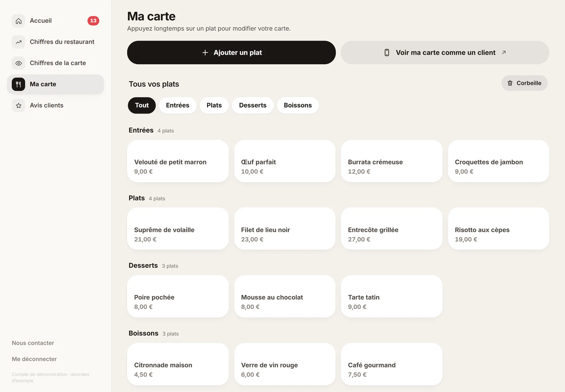Click the eye icon for Chiffres de la carte

(18, 63)
